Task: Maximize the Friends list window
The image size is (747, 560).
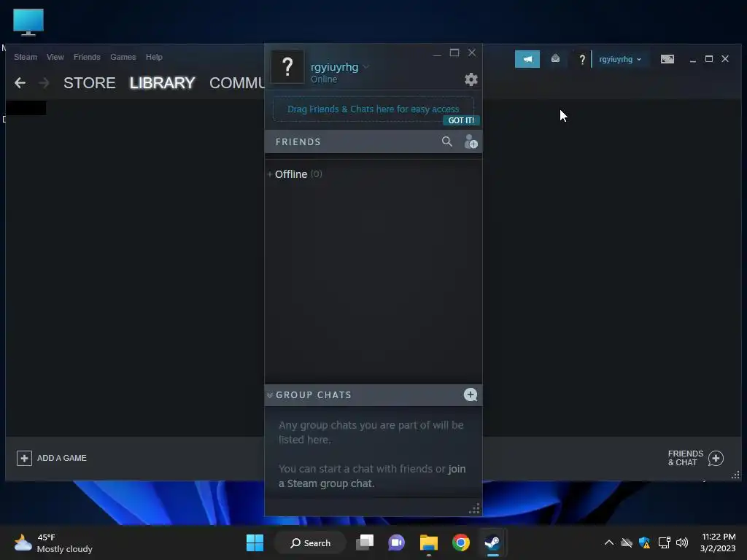Action: click(454, 52)
